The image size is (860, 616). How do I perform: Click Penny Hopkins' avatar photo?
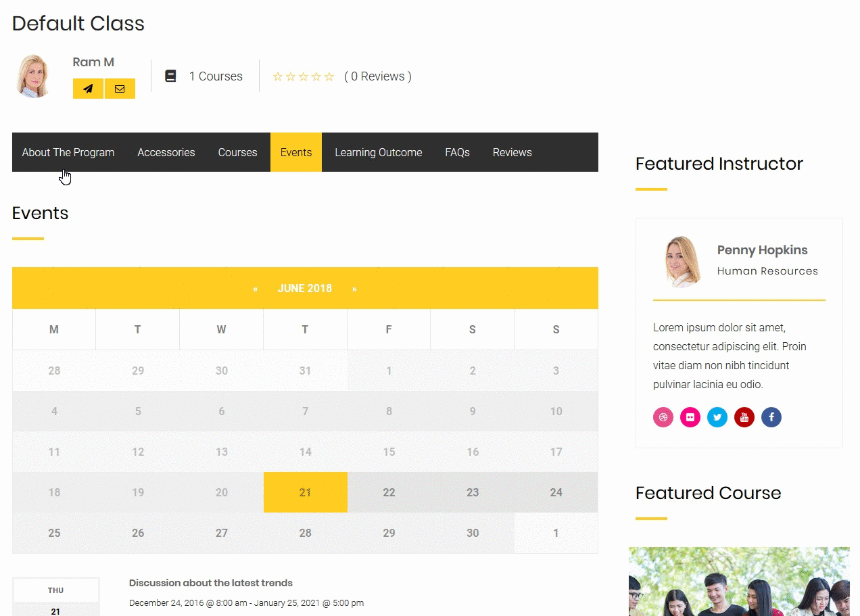coord(682,262)
